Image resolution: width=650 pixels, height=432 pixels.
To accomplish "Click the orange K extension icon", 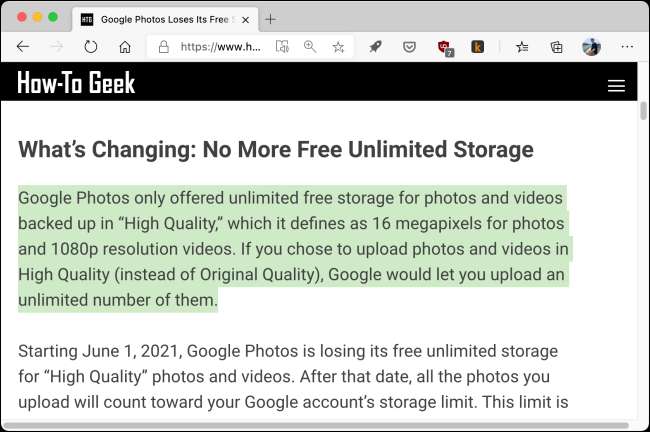I will tap(477, 47).
